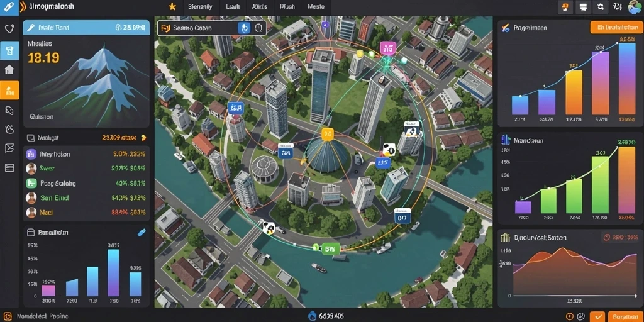Click the green map marker near the river
The width and height of the screenshot is (644, 322).
330,248
